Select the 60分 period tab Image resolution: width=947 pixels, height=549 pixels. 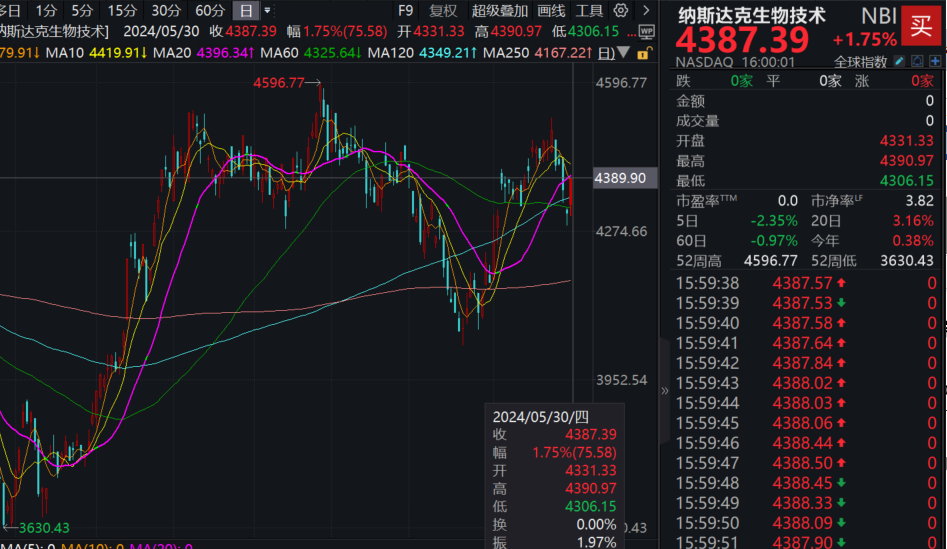click(210, 10)
